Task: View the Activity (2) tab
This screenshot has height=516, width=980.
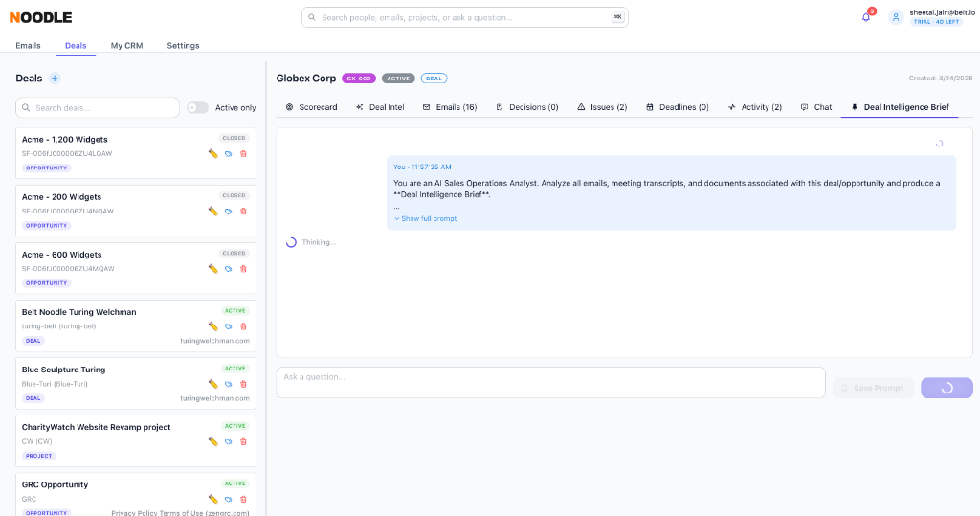Action: (x=754, y=107)
